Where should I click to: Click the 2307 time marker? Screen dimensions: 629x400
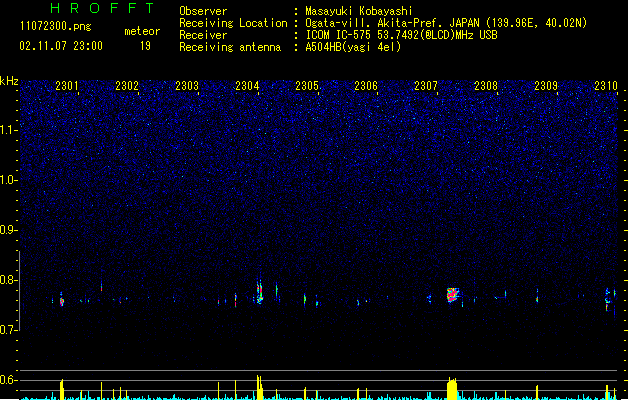pyautogui.click(x=426, y=86)
